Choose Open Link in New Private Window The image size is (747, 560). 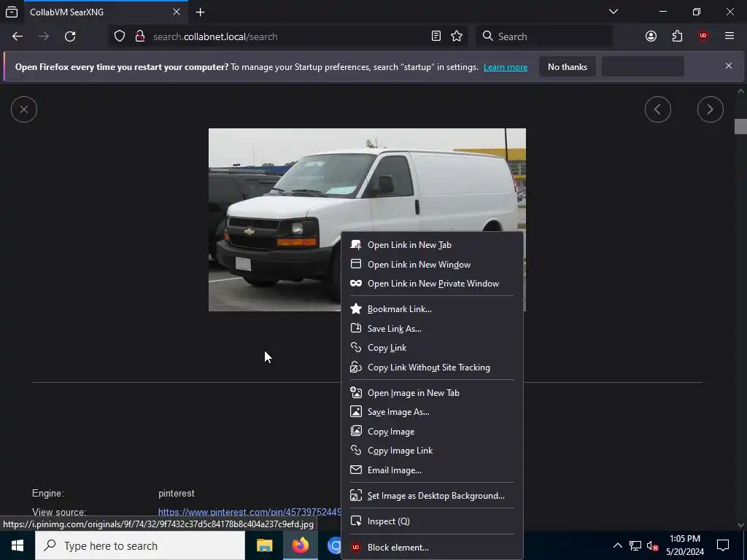(x=432, y=284)
